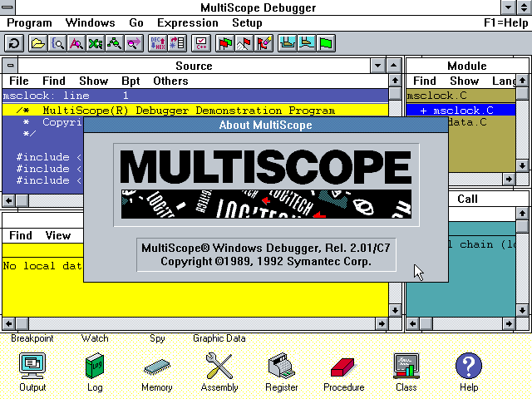This screenshot has height=399, width=532.
Task: Click the Call window scroll down arrow
Action: 522,310
